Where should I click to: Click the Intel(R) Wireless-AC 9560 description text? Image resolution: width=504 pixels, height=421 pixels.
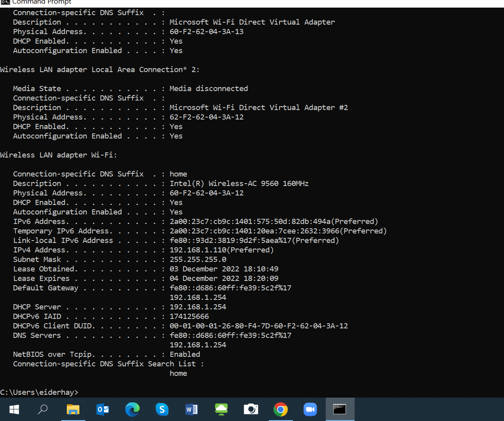pos(239,183)
